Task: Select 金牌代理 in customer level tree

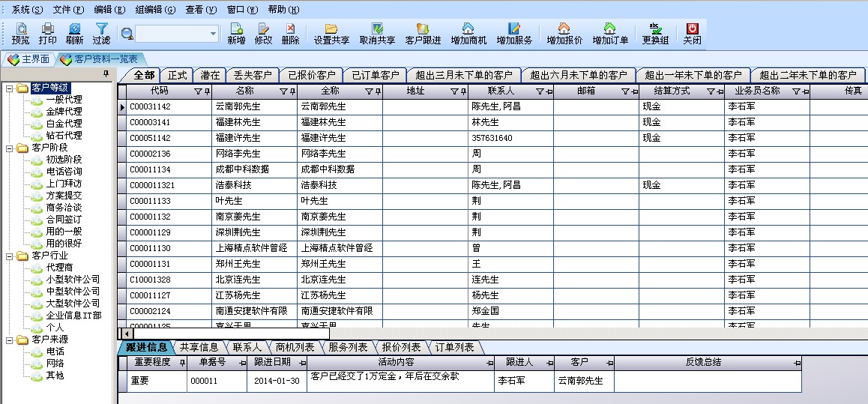Action: pos(64,111)
